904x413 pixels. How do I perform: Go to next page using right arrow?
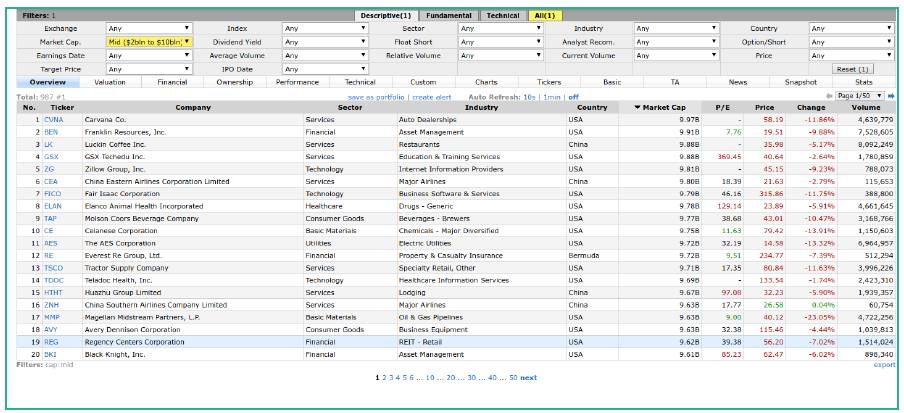pos(891,95)
